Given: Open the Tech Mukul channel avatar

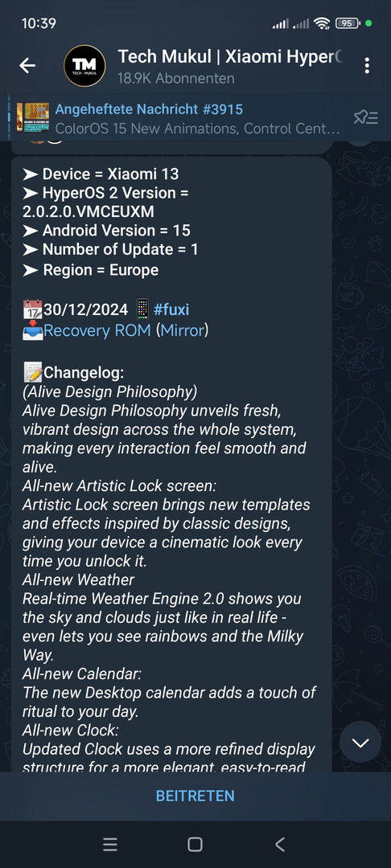Looking at the screenshot, I should pos(84,66).
